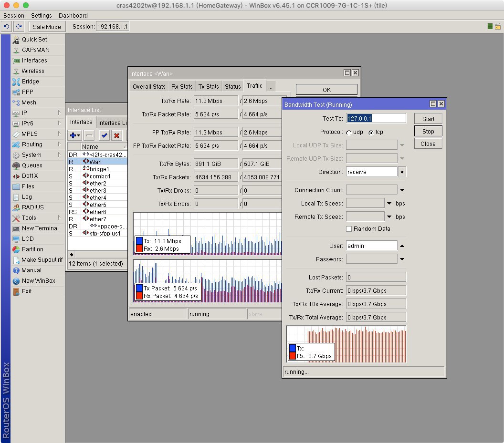Click the Password input field
The width and height of the screenshot is (504, 443).
pos(372,259)
